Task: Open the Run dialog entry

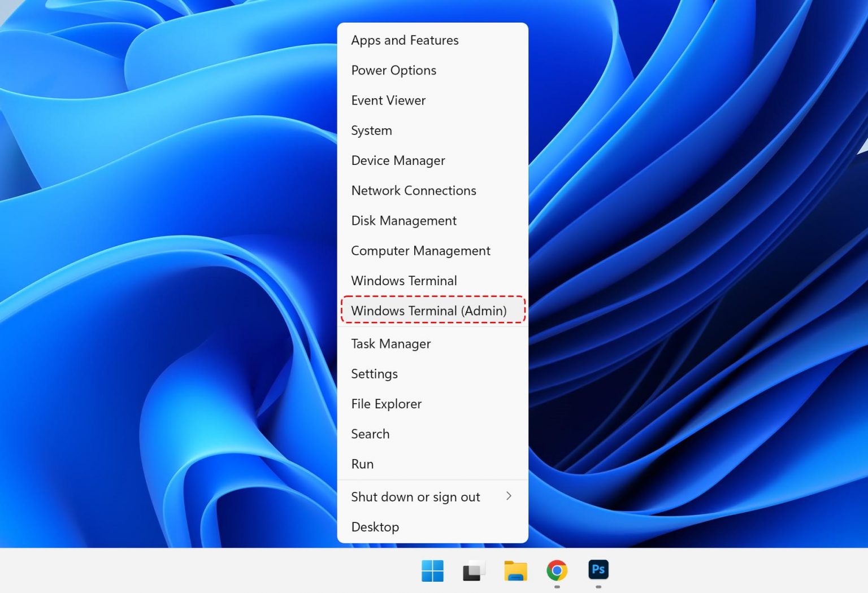Action: coord(362,464)
